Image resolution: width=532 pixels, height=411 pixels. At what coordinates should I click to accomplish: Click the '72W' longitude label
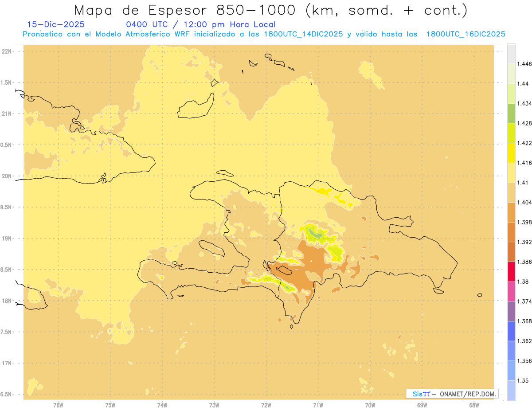(266, 405)
